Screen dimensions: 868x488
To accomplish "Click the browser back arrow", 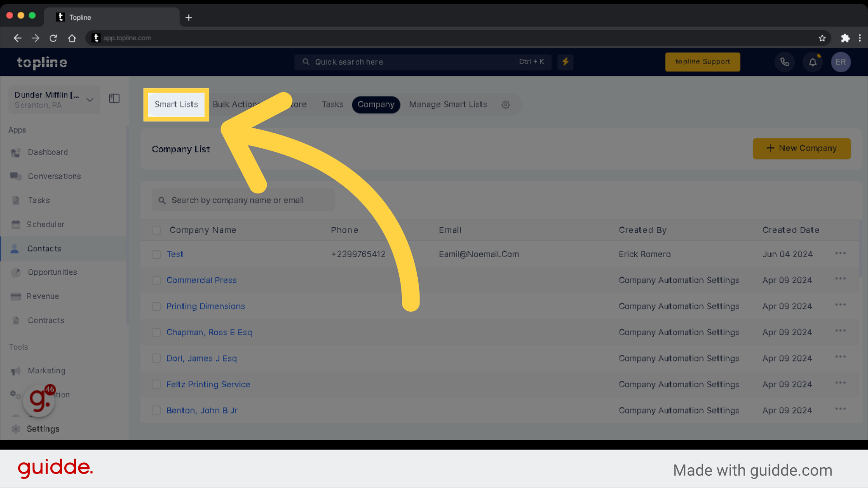I will (x=17, y=38).
